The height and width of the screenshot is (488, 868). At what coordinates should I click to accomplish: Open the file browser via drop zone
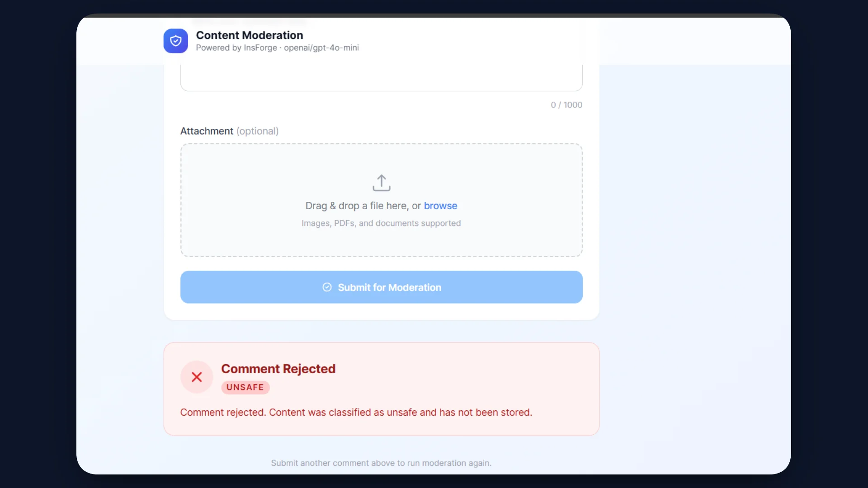(x=441, y=206)
